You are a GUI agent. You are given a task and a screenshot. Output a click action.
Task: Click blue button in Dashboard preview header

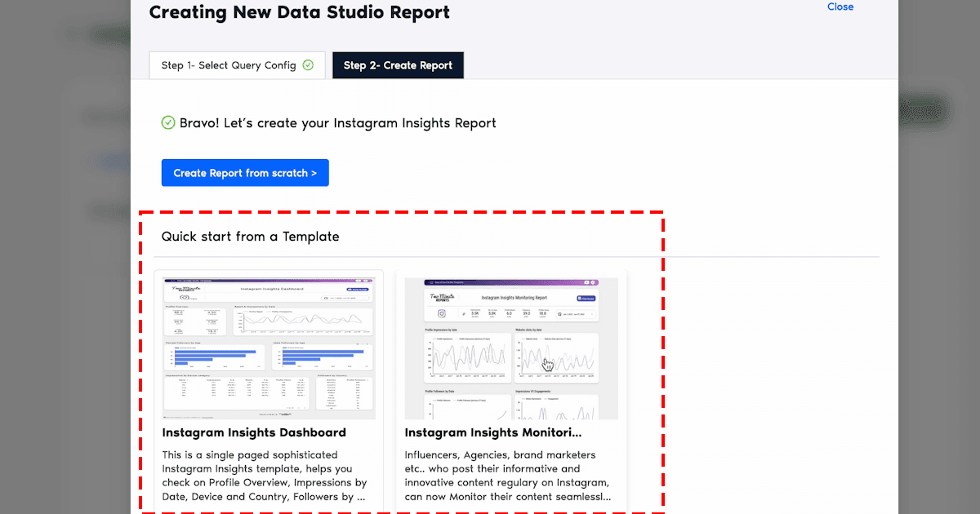pyautogui.click(x=359, y=289)
